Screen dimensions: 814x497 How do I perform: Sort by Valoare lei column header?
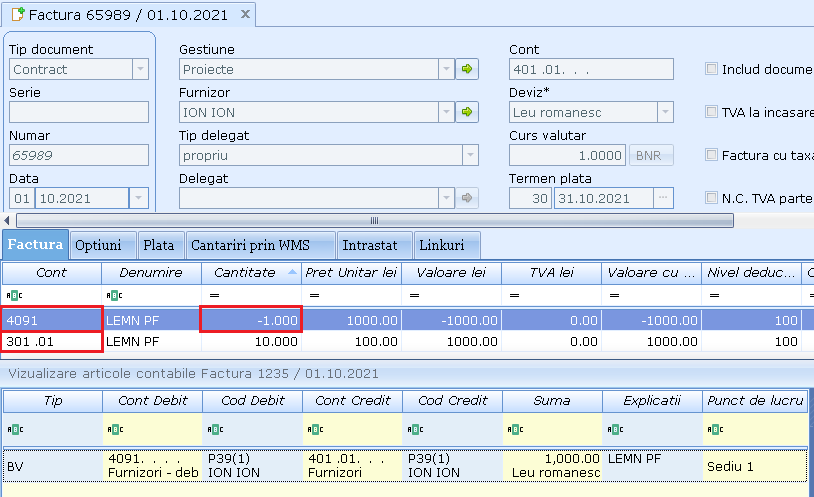click(x=451, y=273)
